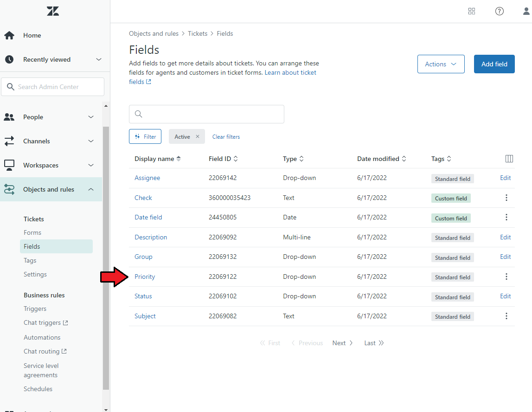Open the user profile avatar icon
532x412 pixels.
[526, 11]
